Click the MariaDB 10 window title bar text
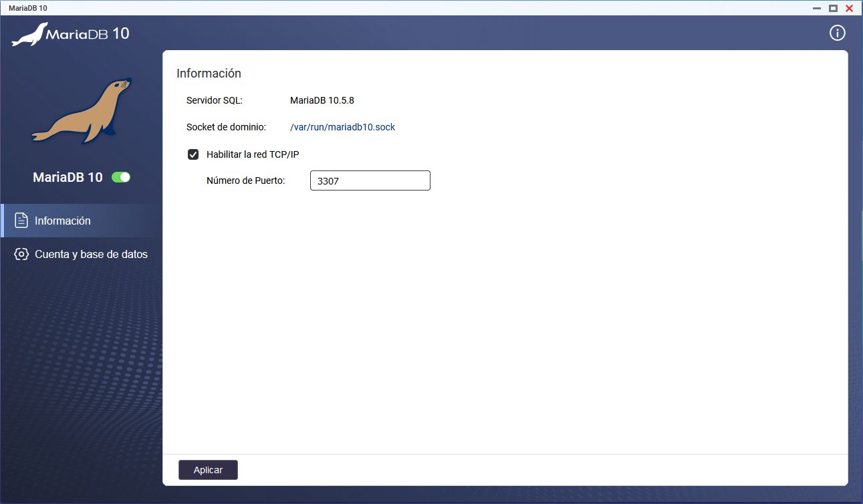The image size is (863, 504). 28,8
